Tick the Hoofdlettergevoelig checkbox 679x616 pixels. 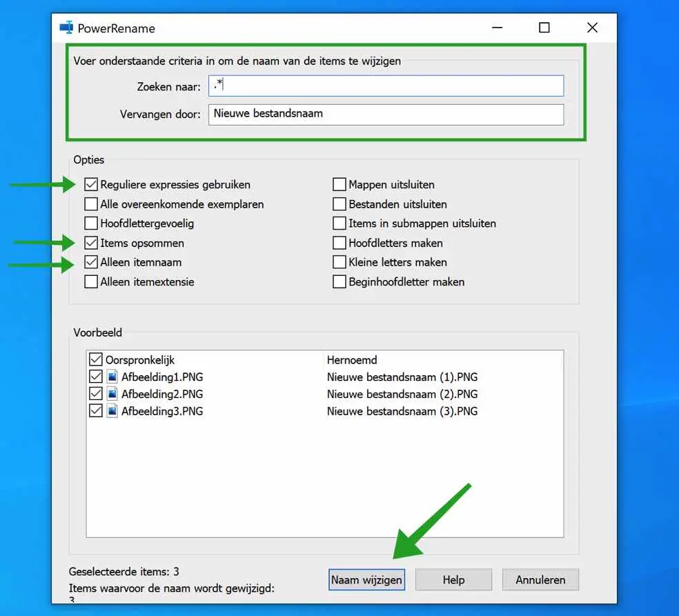point(91,223)
